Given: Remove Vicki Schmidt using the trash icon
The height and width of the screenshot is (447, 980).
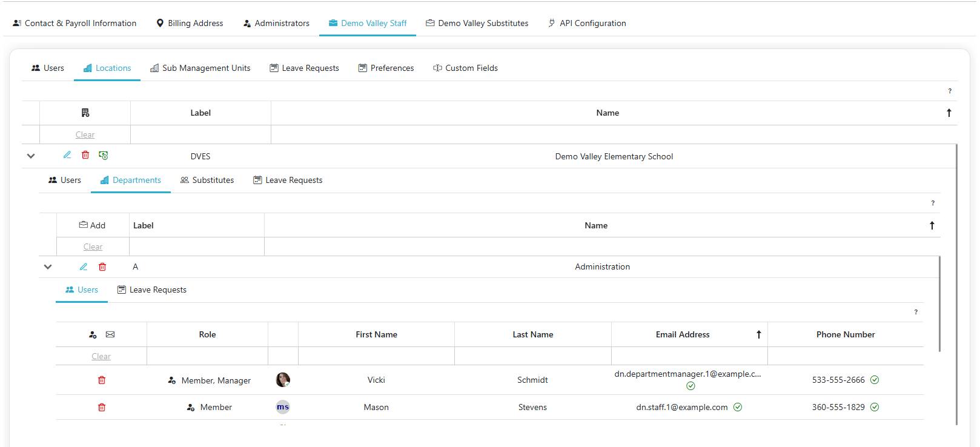Looking at the screenshot, I should [102, 380].
